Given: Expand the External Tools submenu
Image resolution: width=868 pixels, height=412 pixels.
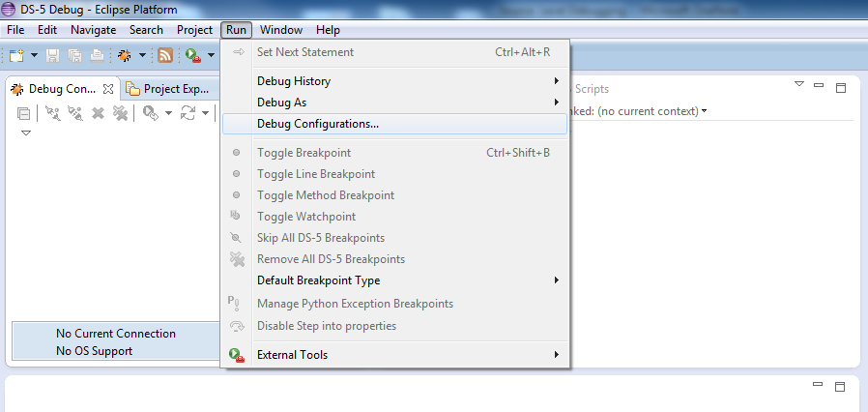Looking at the screenshot, I should (292, 355).
